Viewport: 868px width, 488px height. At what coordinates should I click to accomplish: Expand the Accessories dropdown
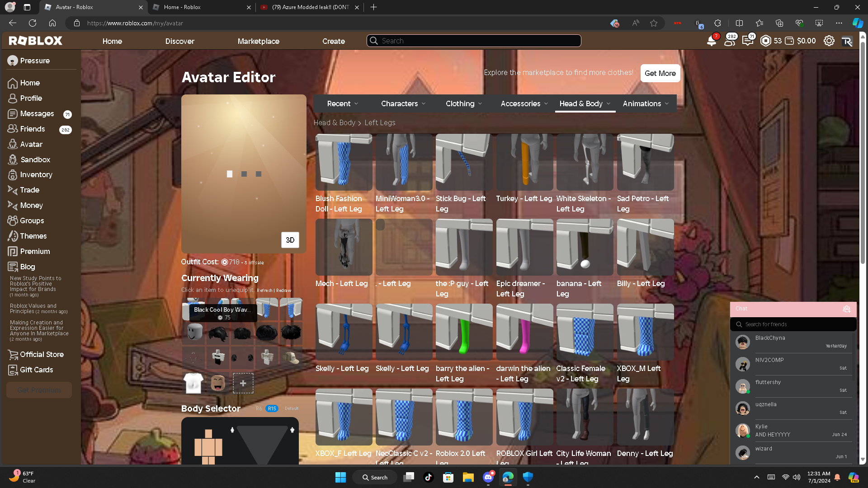524,103
